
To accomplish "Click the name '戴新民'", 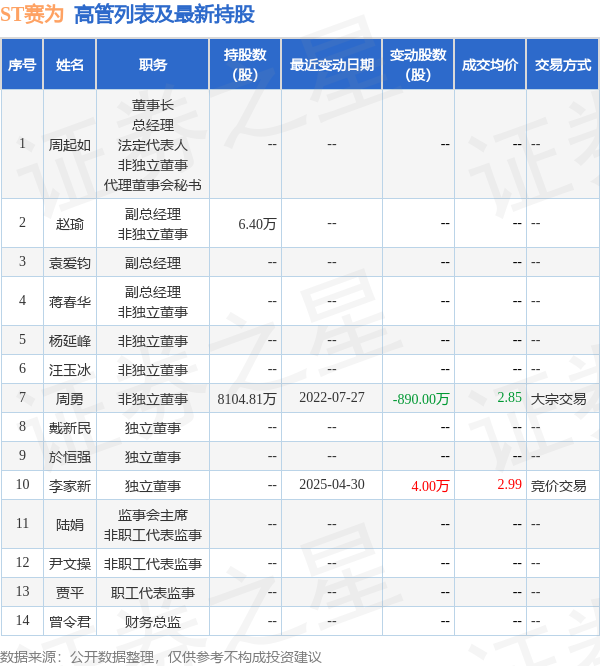I will point(70,427).
